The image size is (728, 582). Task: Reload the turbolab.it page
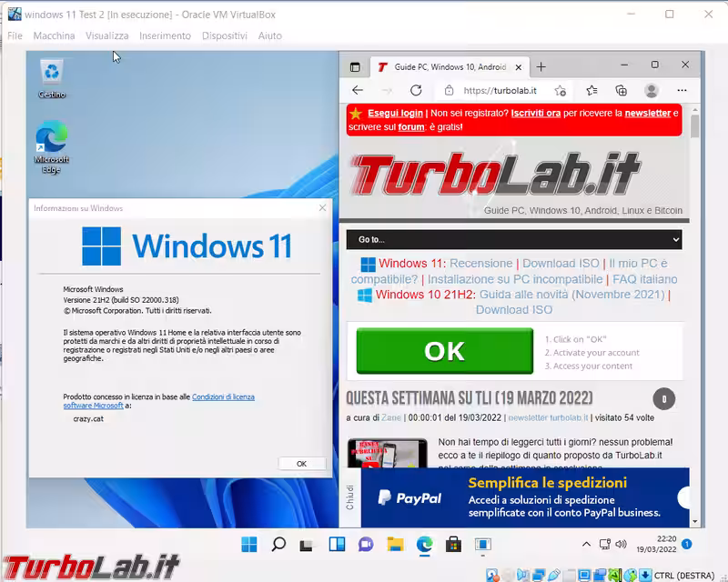416,91
